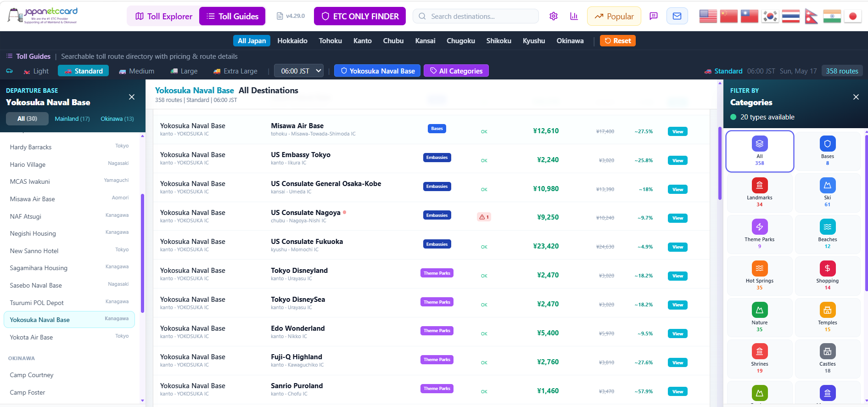Select the Hokkaido region tab
Viewport: 868px width, 407px height.
(x=292, y=41)
